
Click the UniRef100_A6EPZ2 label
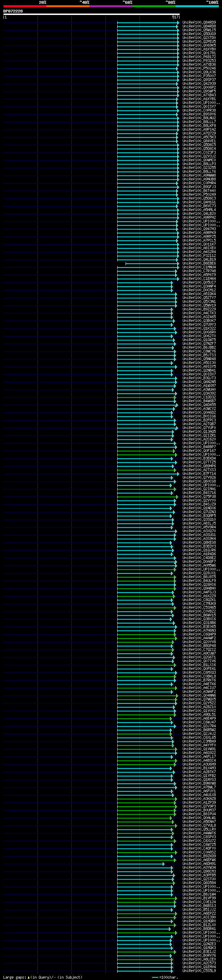point(199,913)
